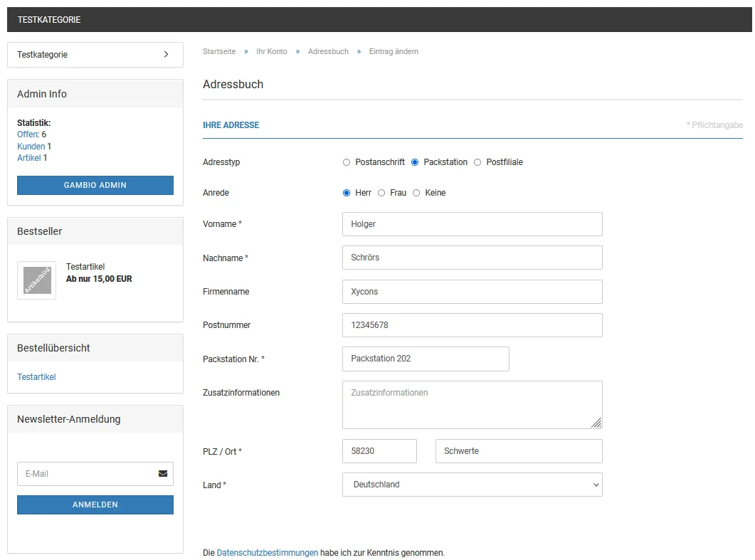Image resolution: width=755 pixels, height=560 pixels.
Task: Click the Ab nur 15,00 EUR price text
Action: tap(99, 279)
